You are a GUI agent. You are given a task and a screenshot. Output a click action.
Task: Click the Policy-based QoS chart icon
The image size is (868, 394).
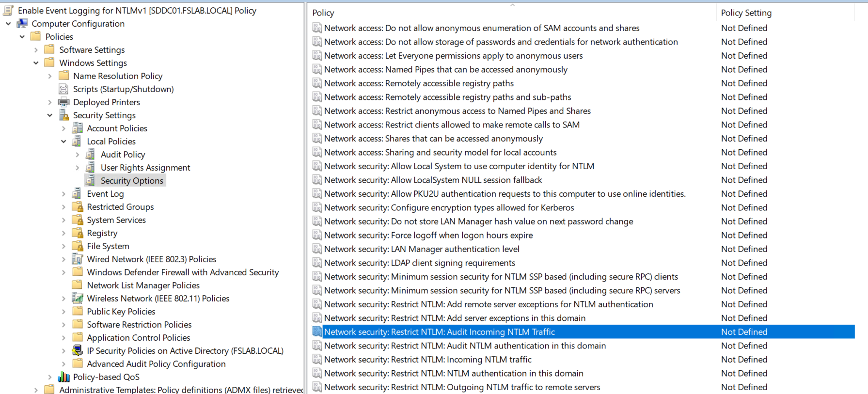[x=63, y=377]
